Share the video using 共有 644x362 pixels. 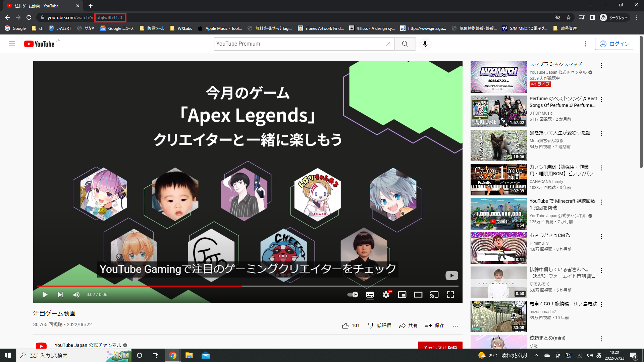408,325
